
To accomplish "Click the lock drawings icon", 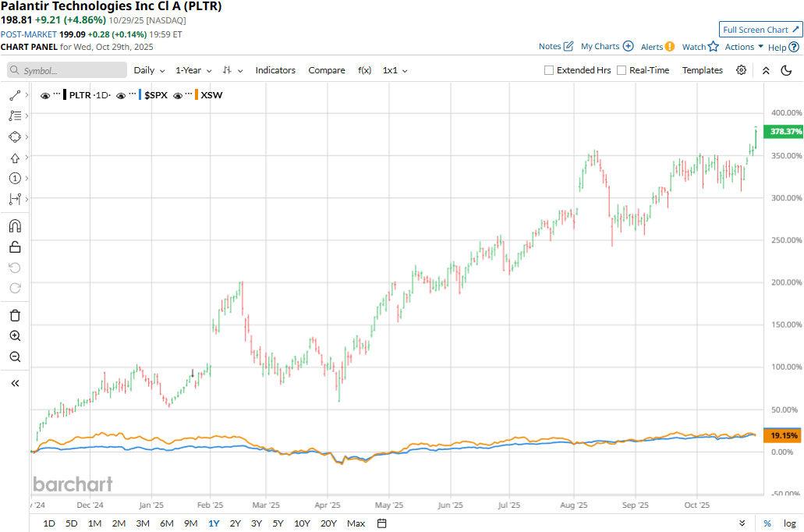I will pos(15,247).
